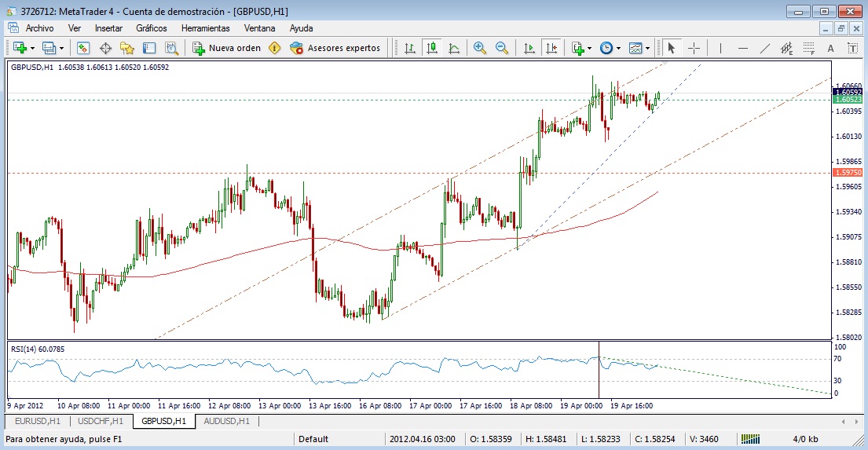Image resolution: width=868 pixels, height=450 pixels.
Task: Open the Ver menu
Action: [74, 28]
